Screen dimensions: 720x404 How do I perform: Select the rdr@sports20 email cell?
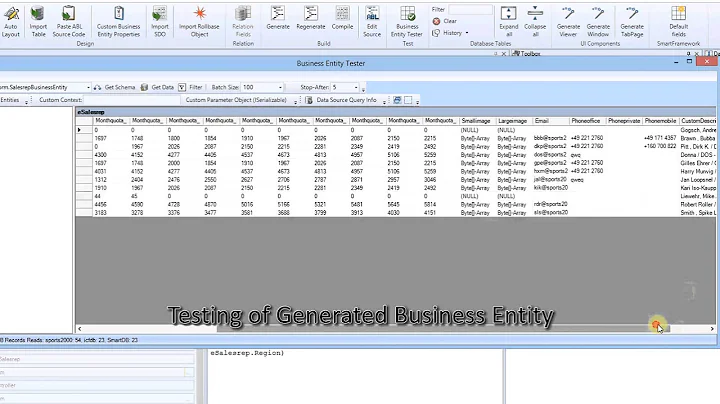(551, 204)
